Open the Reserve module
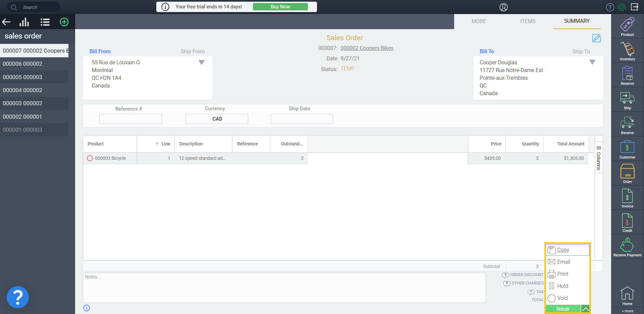This screenshot has height=314, width=644. click(627, 75)
